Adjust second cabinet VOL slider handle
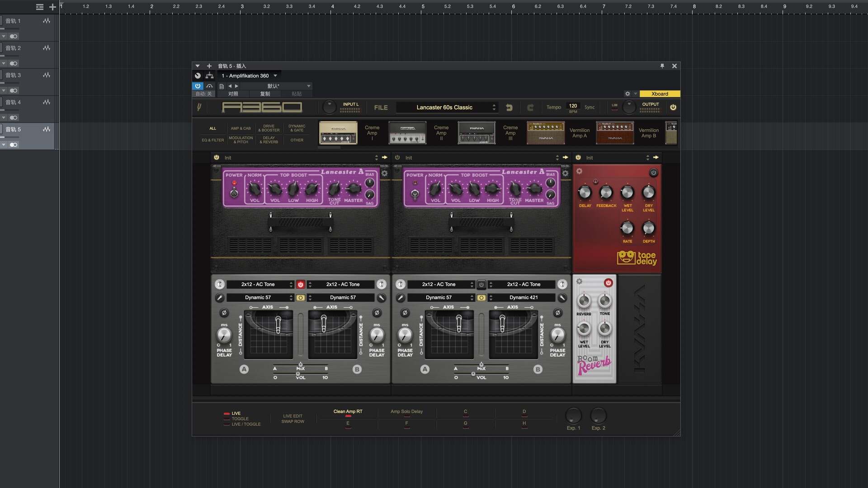The height and width of the screenshot is (488, 868). (x=473, y=374)
